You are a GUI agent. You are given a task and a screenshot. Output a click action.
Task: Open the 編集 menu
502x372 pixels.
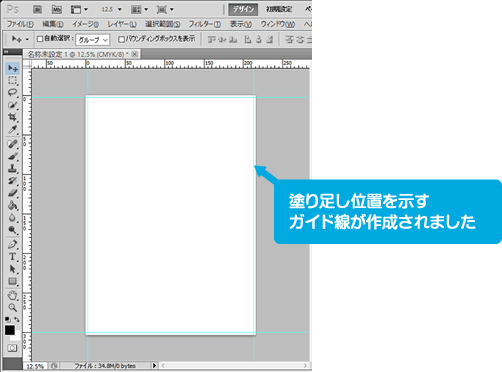53,24
